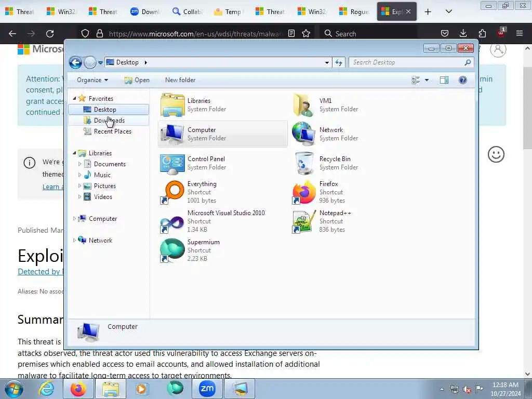Click the muted volume icon in system tray
Image resolution: width=532 pixels, height=399 pixels.
click(467, 390)
